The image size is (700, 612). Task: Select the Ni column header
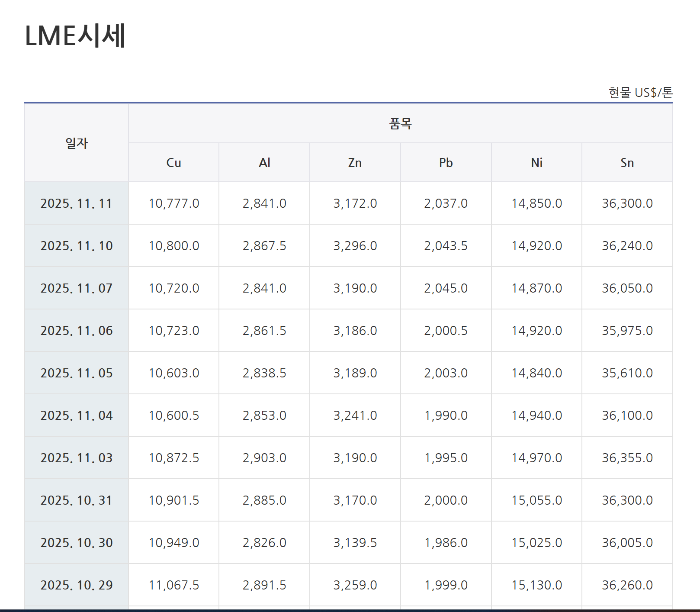(x=536, y=163)
